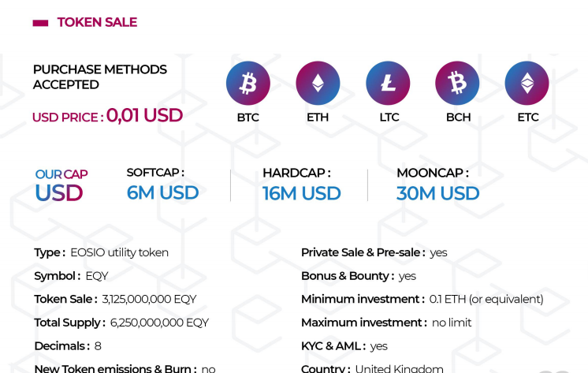This screenshot has width=588, height=373.
Task: Click the BTC label under Bitcoin icon
Action: pyautogui.click(x=247, y=117)
